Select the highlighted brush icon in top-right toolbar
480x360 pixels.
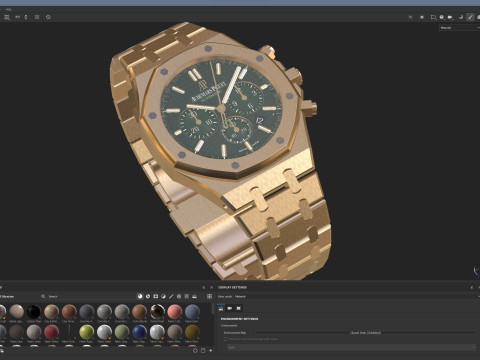pos(470,17)
